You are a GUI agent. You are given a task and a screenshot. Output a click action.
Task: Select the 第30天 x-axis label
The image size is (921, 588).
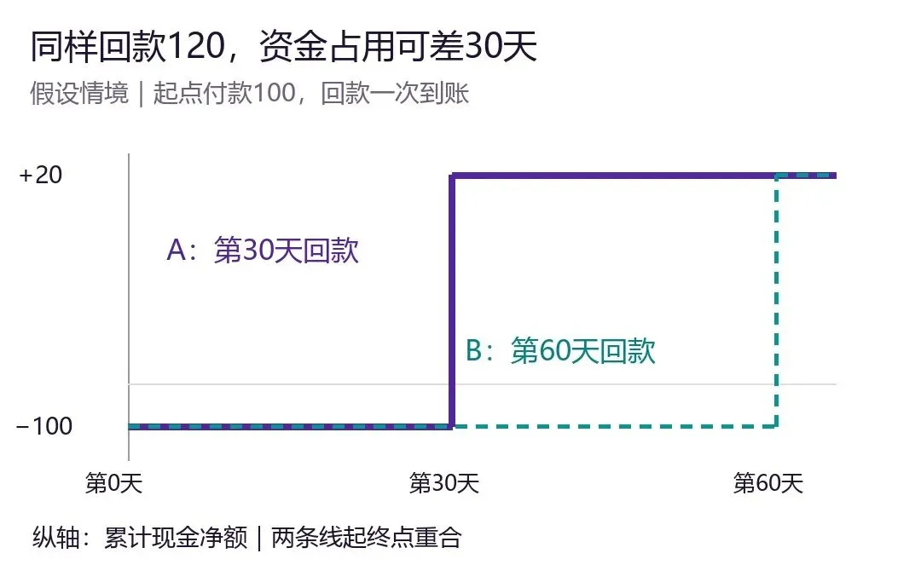pyautogui.click(x=444, y=483)
